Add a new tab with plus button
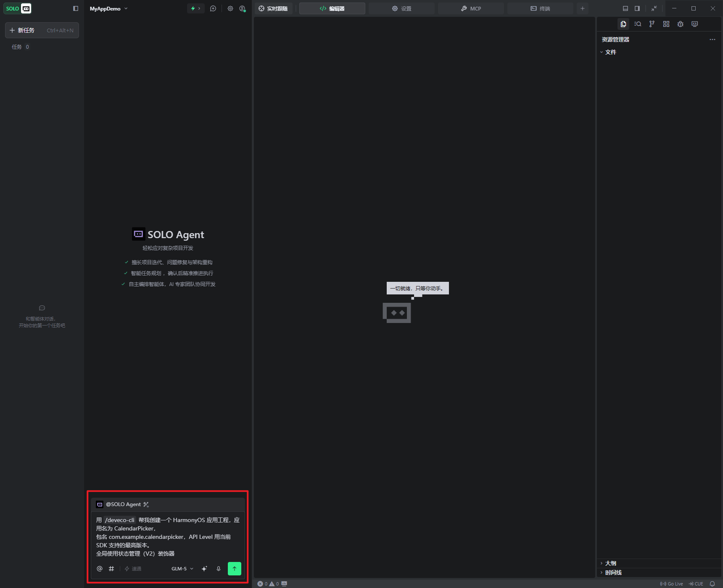723x588 pixels. tap(583, 8)
